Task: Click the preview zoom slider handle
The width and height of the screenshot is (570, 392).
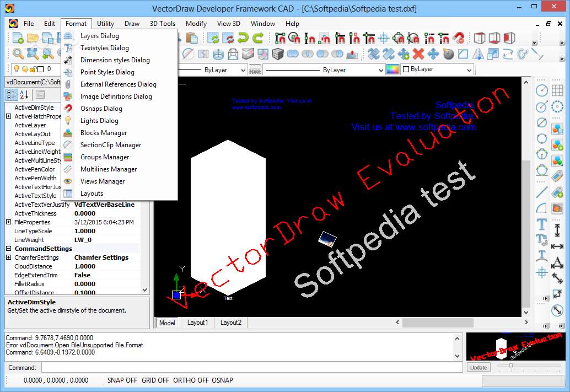Action: tap(511, 366)
